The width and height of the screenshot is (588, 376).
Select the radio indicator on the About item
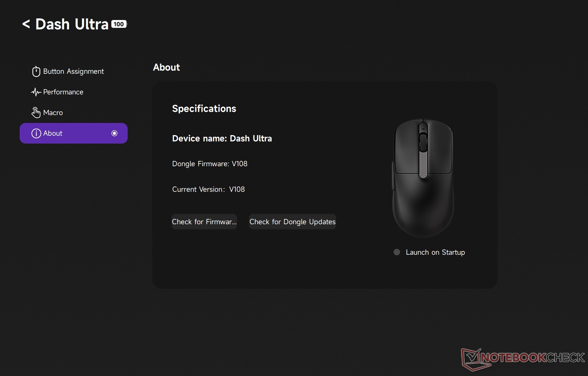coord(114,133)
